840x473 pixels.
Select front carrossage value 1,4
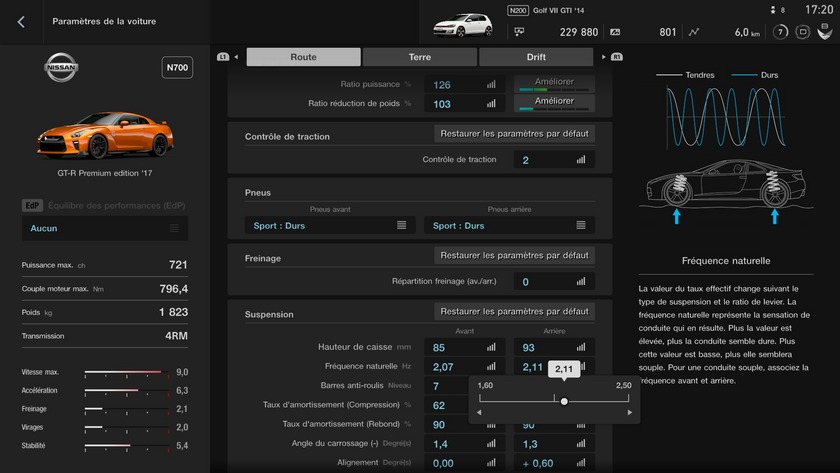pyautogui.click(x=440, y=444)
